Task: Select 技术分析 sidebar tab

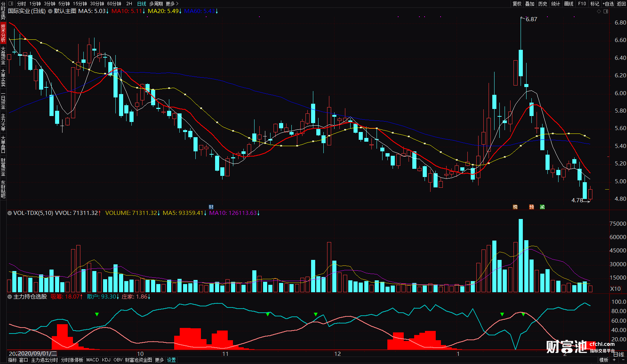Action: click(3, 33)
